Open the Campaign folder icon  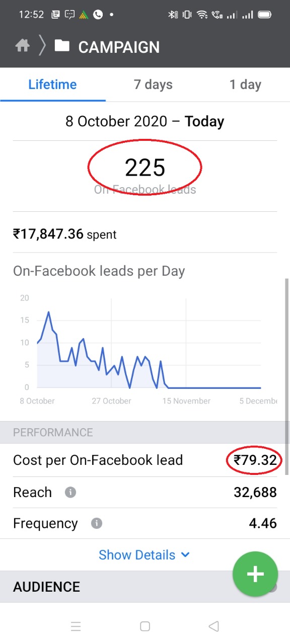tap(62, 46)
